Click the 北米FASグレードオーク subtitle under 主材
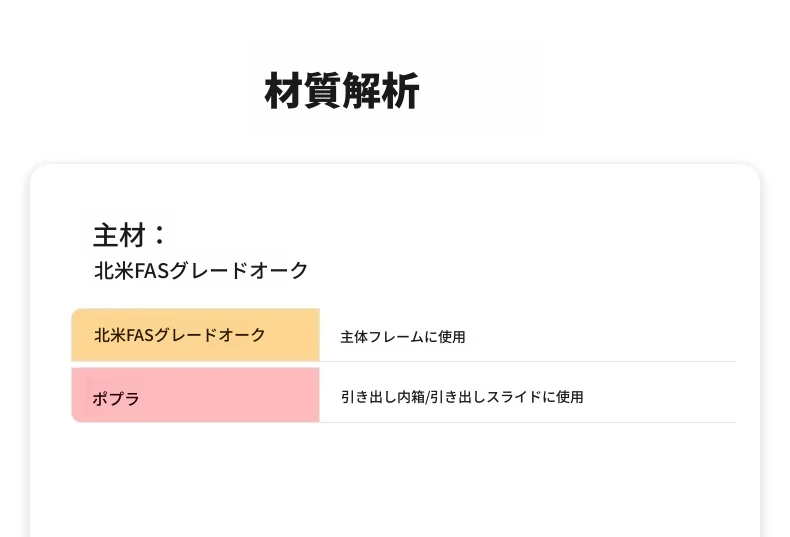Screen dimensions: 790x537 [201, 271]
